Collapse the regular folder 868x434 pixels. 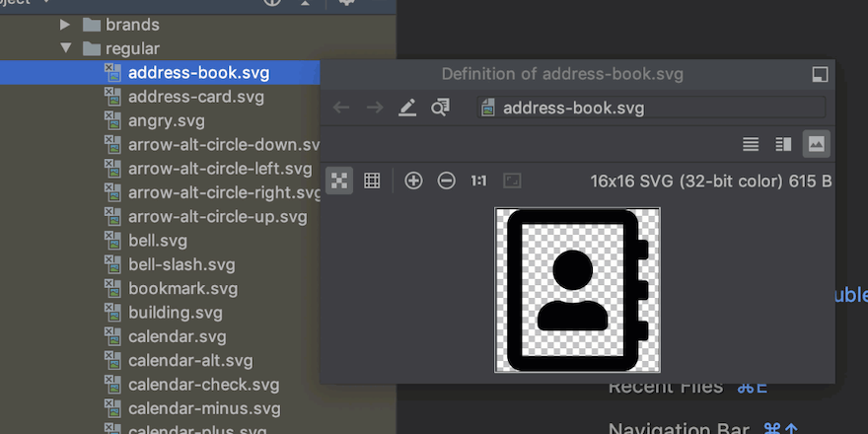click(66, 48)
